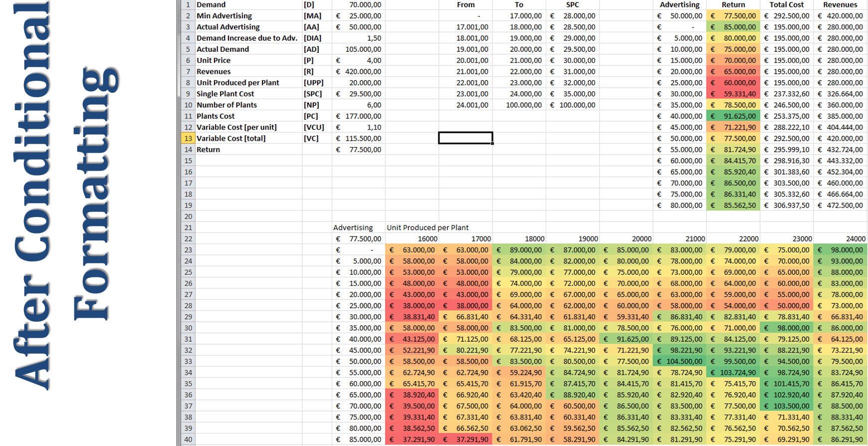
Task: Click the 'Total Cost' column header
Action: point(787,4)
